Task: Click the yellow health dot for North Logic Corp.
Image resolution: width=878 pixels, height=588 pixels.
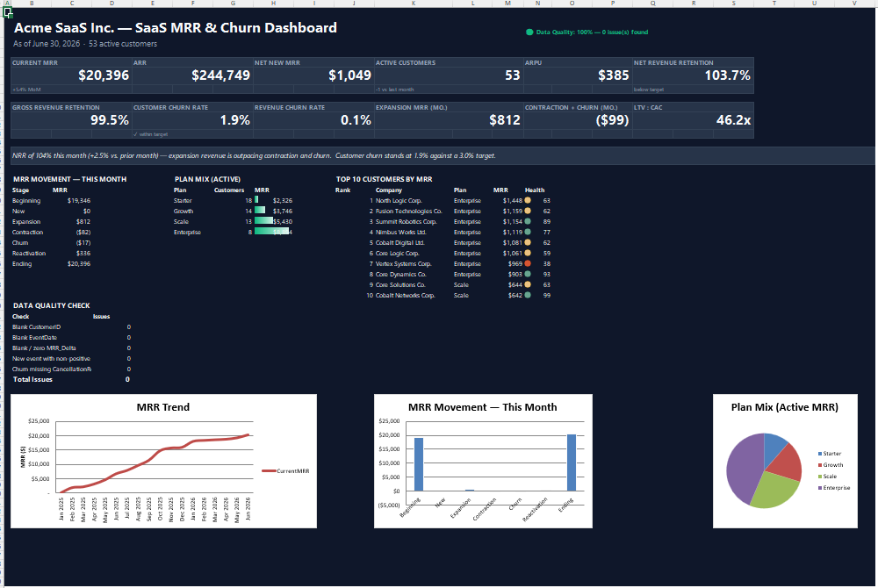Action: pyautogui.click(x=528, y=200)
